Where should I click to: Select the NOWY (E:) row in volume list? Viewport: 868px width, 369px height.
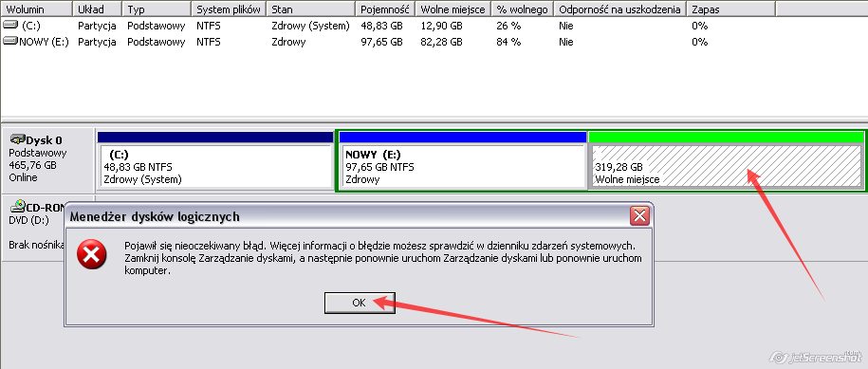click(387, 42)
